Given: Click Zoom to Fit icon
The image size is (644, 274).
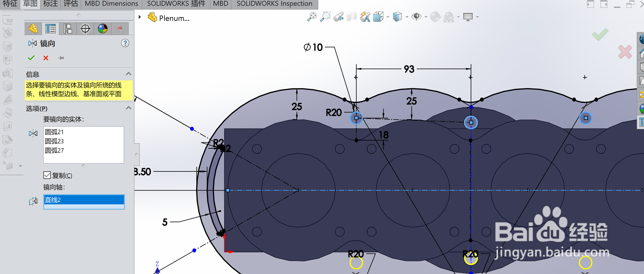Looking at the screenshot, I should 312,17.
